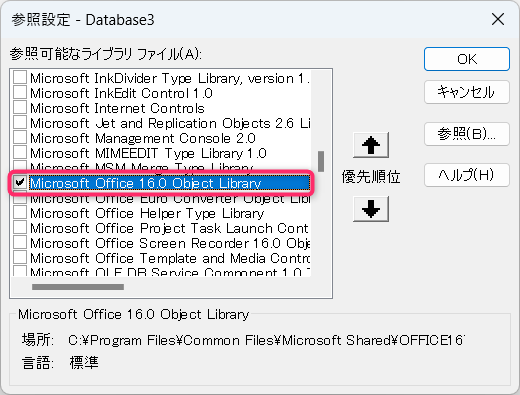Click the キャンセル button
The height and width of the screenshot is (395, 520).
click(x=467, y=92)
